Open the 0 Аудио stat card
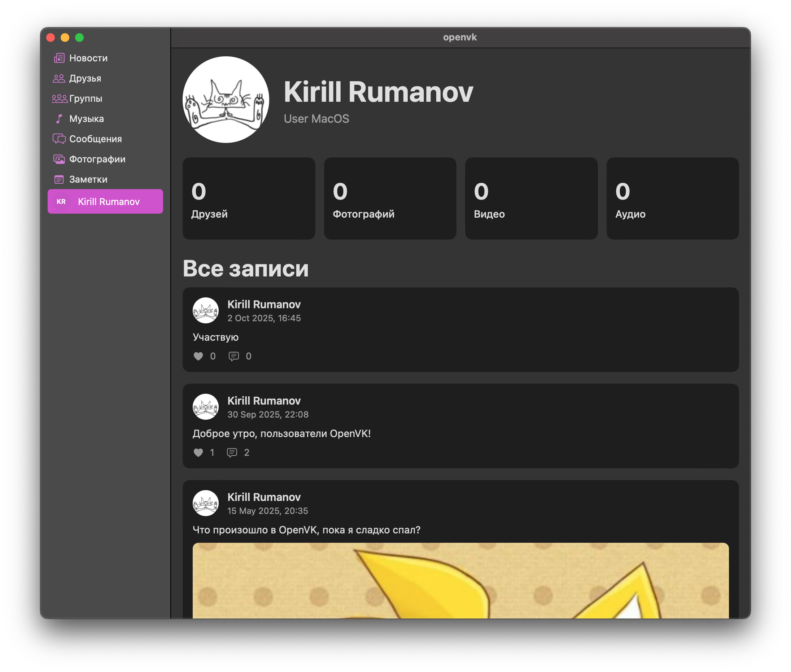The height and width of the screenshot is (672, 791). click(672, 198)
